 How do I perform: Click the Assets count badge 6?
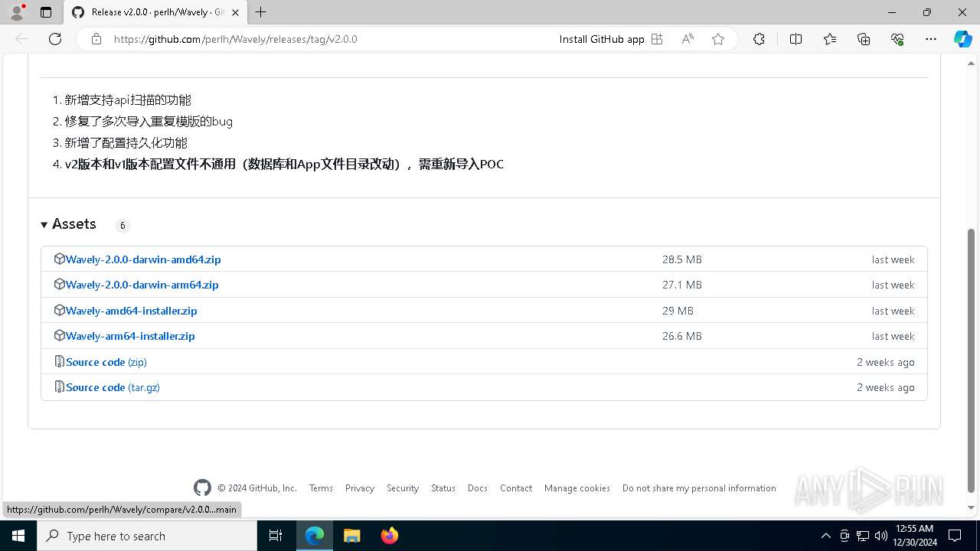(122, 225)
